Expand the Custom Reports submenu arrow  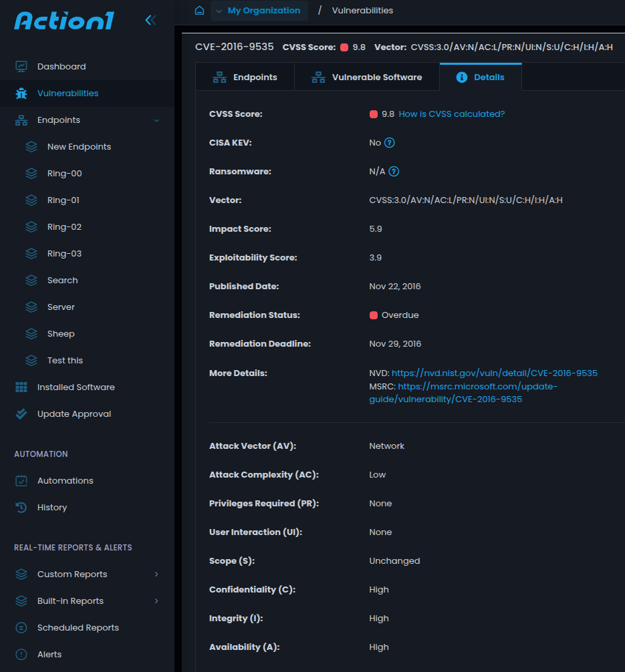pos(156,574)
